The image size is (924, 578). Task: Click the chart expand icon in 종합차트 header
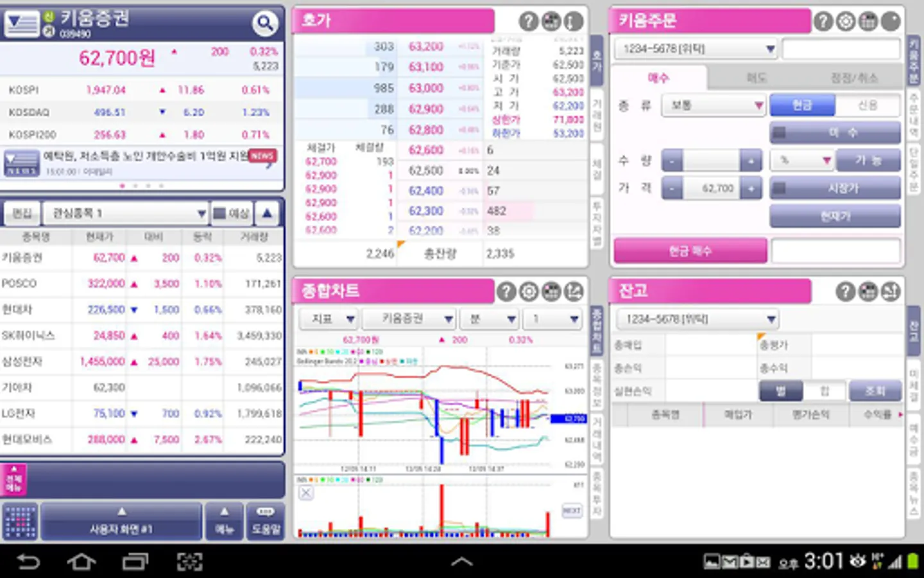click(574, 292)
